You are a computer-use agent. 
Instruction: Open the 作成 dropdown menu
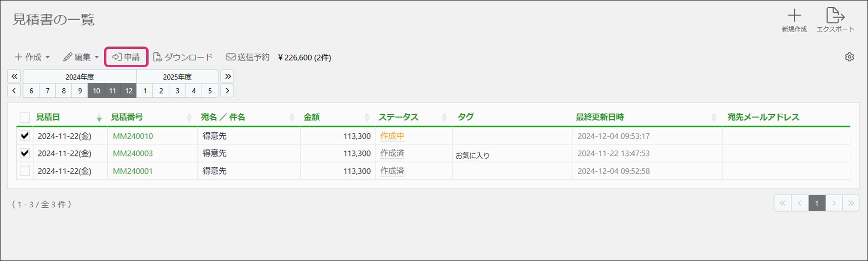click(32, 57)
